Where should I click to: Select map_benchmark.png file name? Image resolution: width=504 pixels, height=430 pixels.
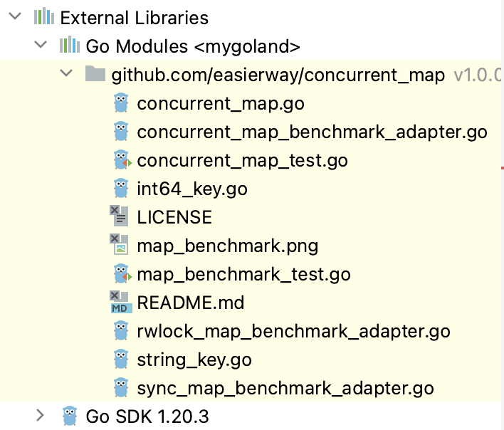pos(228,246)
